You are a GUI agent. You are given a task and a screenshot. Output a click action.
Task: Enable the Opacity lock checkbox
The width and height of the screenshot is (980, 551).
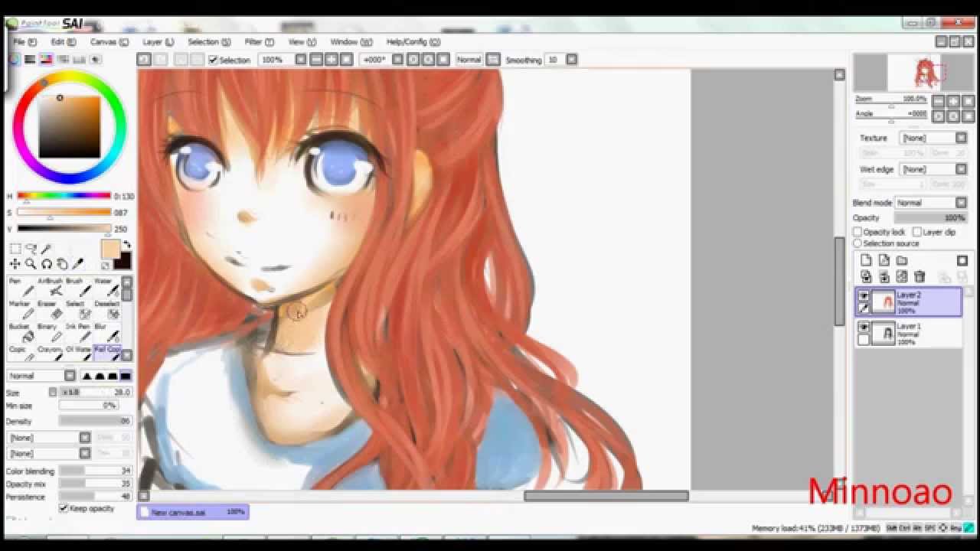point(858,232)
